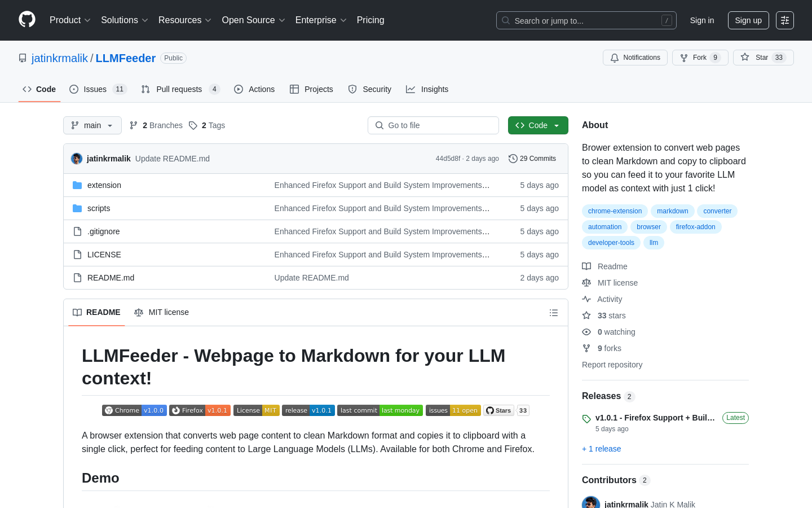812x508 pixels.
Task: Open the developer-tools topic tag
Action: (611, 243)
